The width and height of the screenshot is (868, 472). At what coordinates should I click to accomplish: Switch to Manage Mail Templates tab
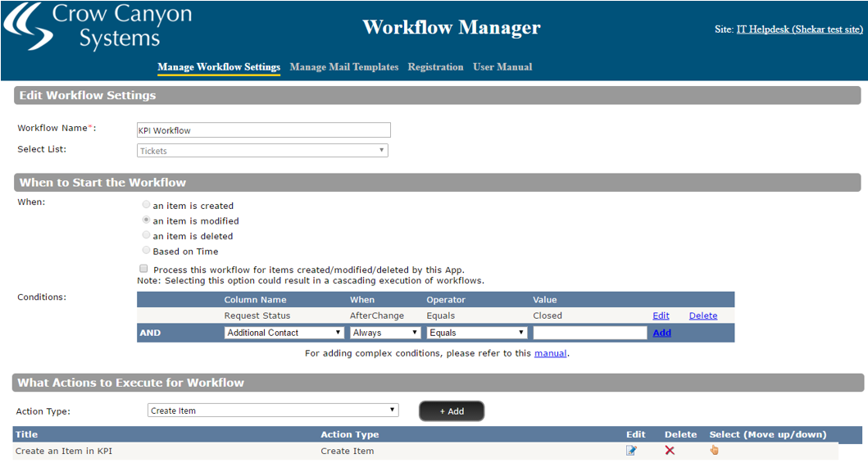tap(343, 67)
